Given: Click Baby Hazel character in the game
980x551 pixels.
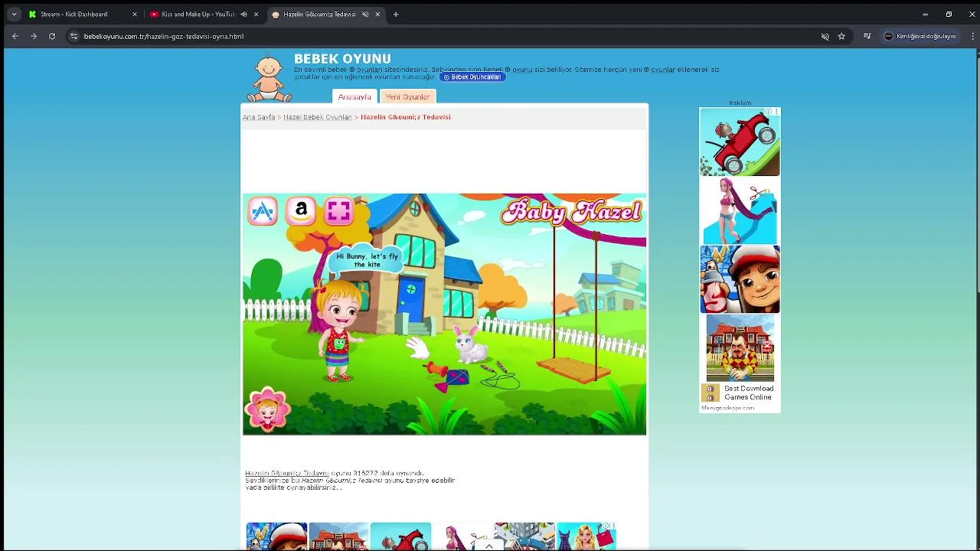Looking at the screenshot, I should pyautogui.click(x=338, y=331).
